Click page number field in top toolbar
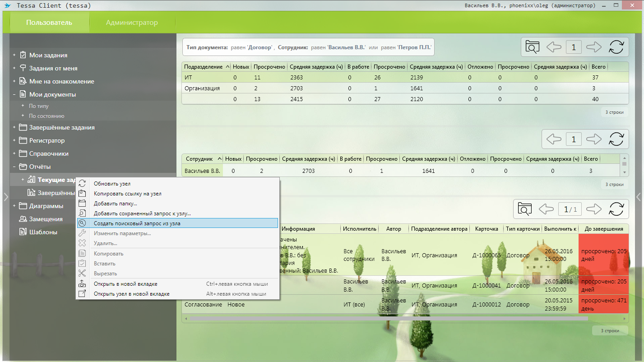The image size is (644, 362). coord(574,47)
